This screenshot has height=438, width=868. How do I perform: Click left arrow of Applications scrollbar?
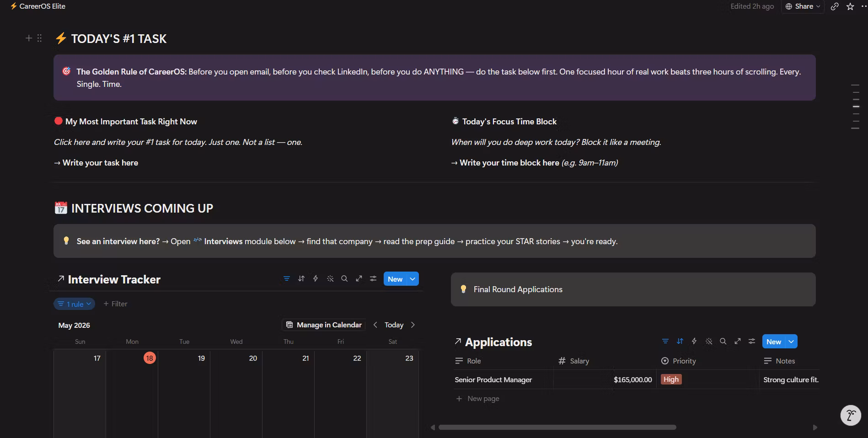tap(433, 427)
